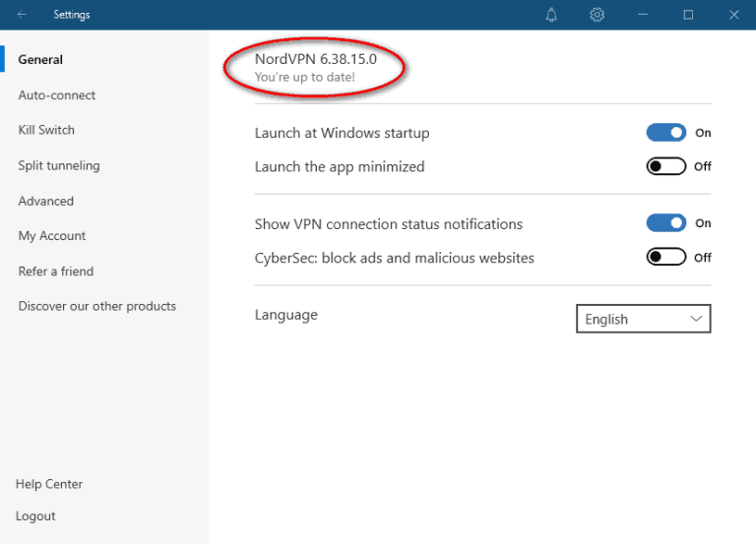Go to Kill Switch settings
The image size is (756, 544).
click(x=46, y=130)
